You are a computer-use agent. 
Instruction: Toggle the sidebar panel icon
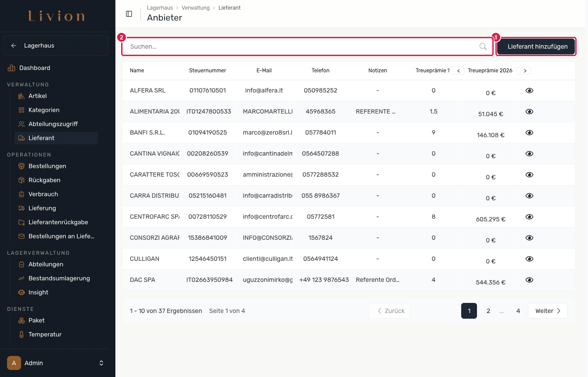[129, 14]
